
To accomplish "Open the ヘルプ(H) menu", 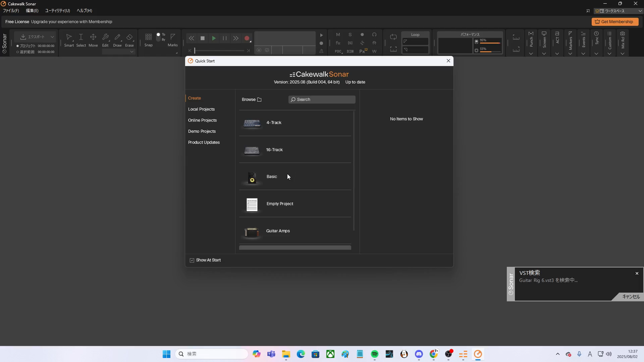I will pos(84,11).
